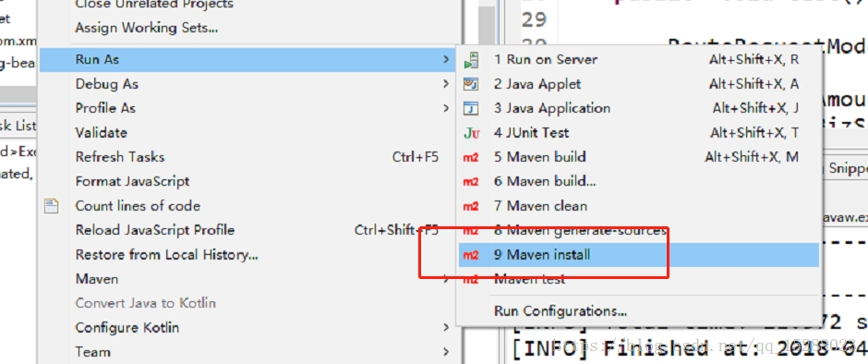868x364 pixels.
Task: Click the m2 icon beside Maven clean
Action: [x=471, y=206]
